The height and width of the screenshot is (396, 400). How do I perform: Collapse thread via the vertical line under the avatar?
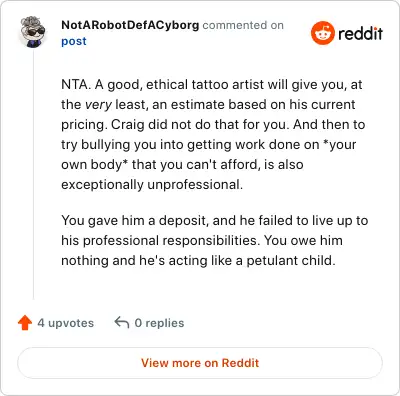33,175
